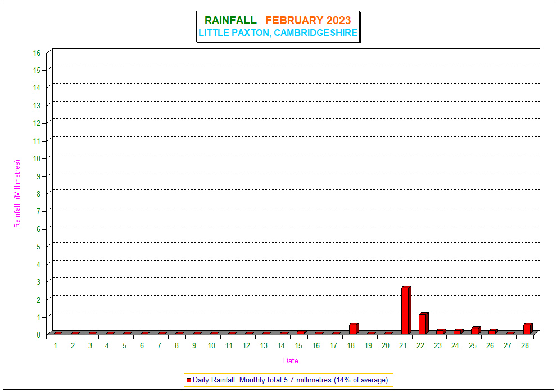Click x-axis date label 23

pyautogui.click(x=438, y=346)
